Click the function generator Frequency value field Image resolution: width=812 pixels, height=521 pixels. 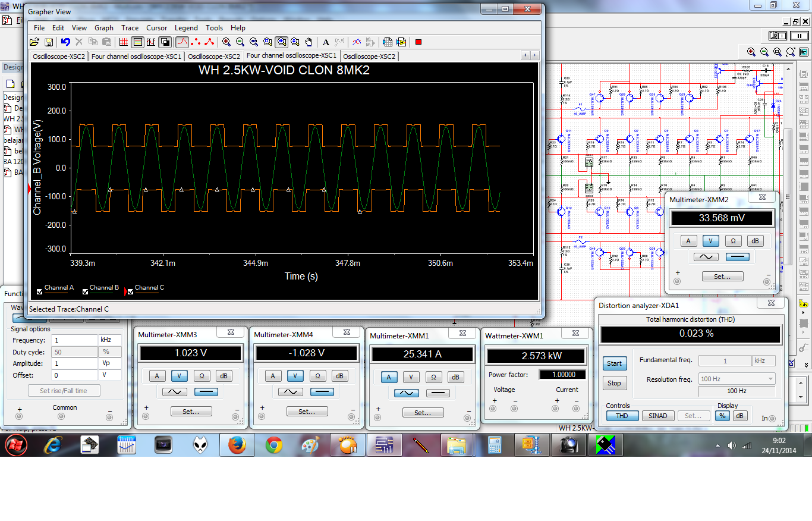(x=74, y=340)
